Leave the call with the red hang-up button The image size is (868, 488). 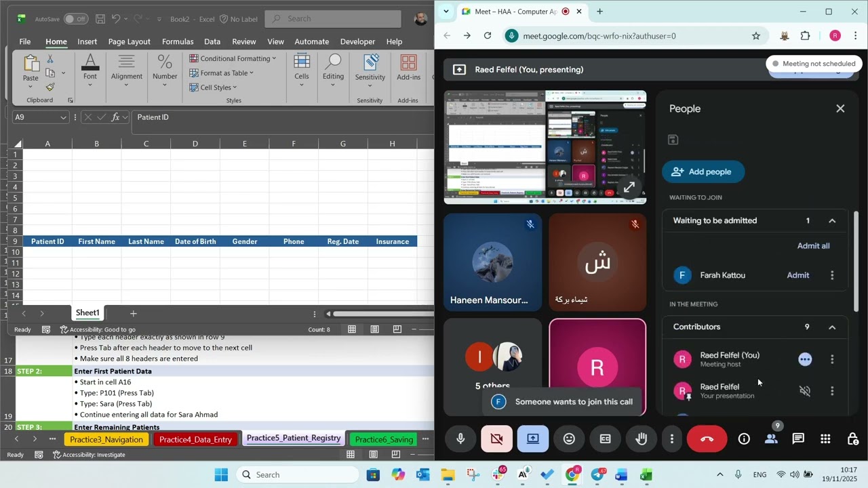[x=707, y=439]
